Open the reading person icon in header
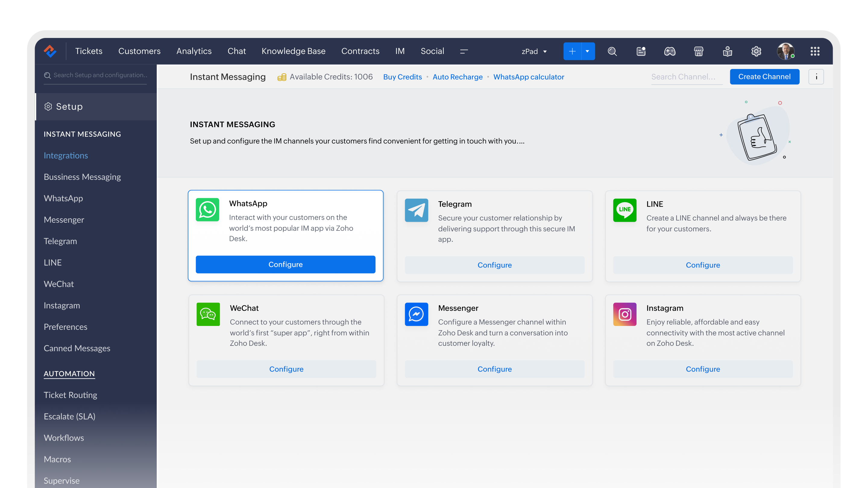 (x=728, y=51)
